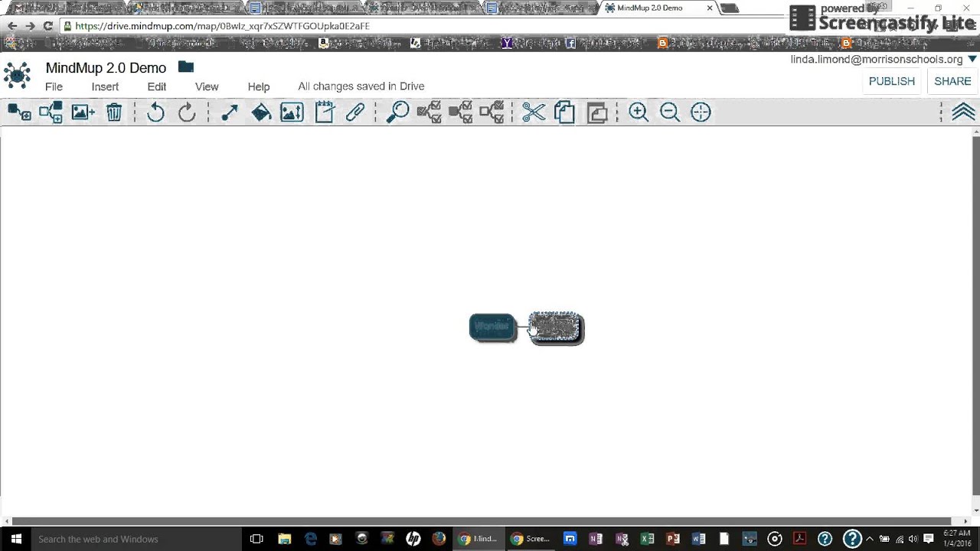Click the browser back arrow

11,26
